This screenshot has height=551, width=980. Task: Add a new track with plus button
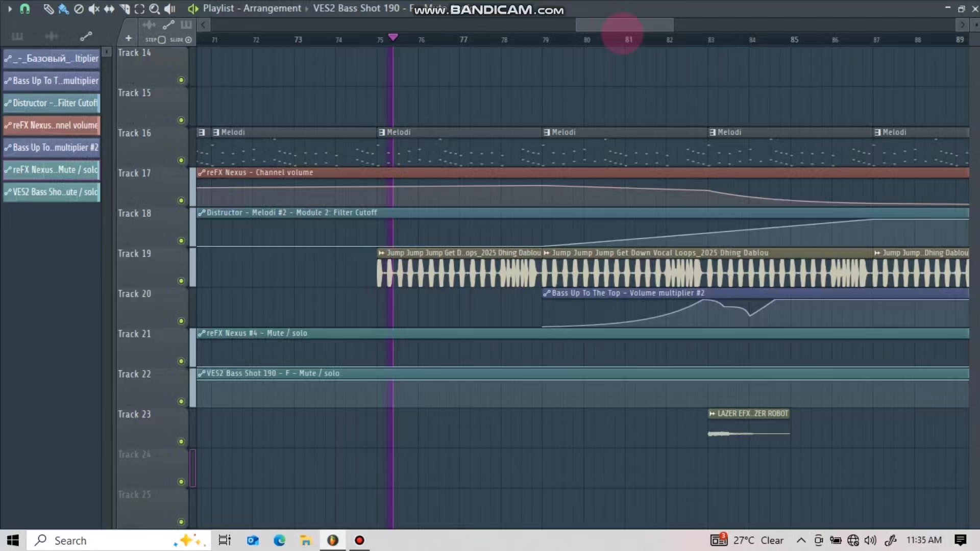pos(128,38)
